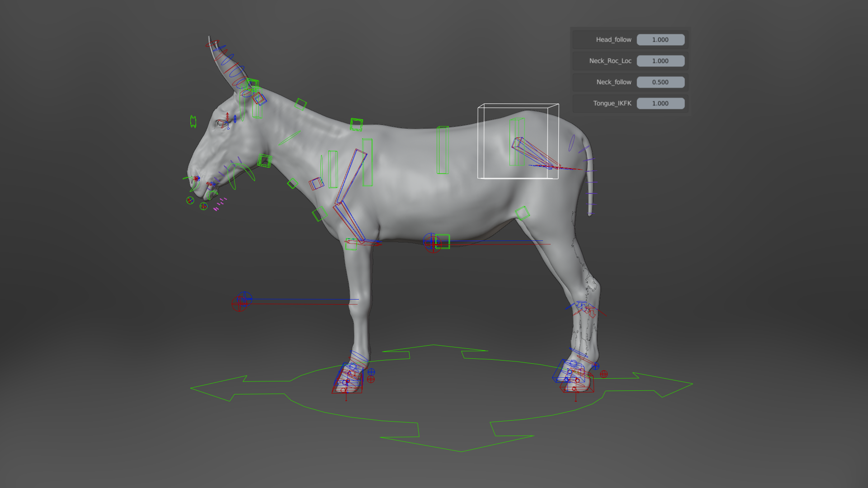This screenshot has height=488, width=868.
Task: Click the pink tongue control marks
Action: tap(220, 204)
